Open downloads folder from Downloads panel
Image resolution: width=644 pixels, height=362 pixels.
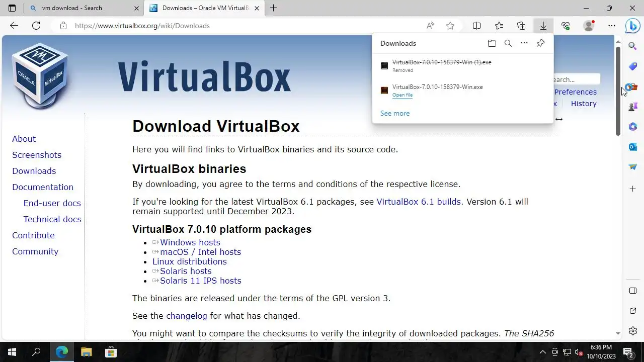click(492, 43)
